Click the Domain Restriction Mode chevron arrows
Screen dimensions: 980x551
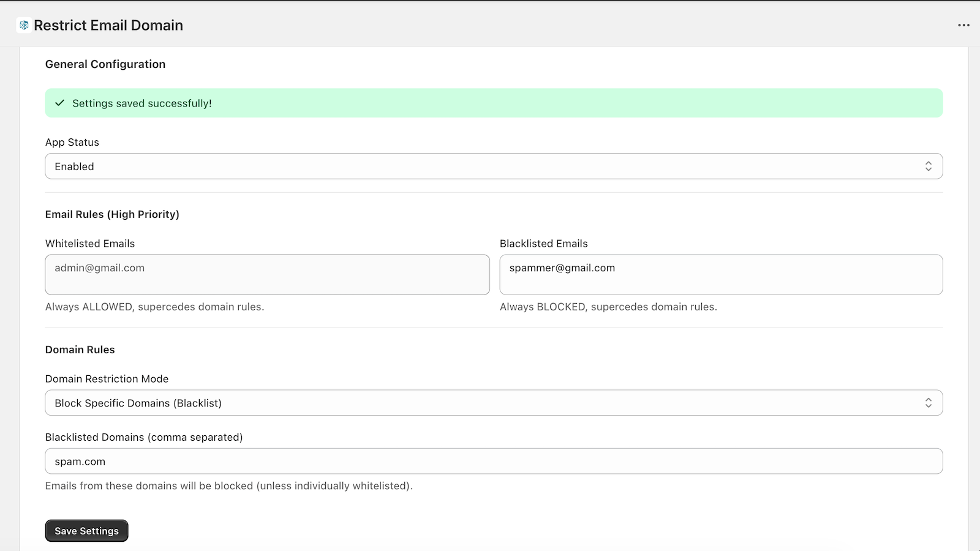(928, 403)
